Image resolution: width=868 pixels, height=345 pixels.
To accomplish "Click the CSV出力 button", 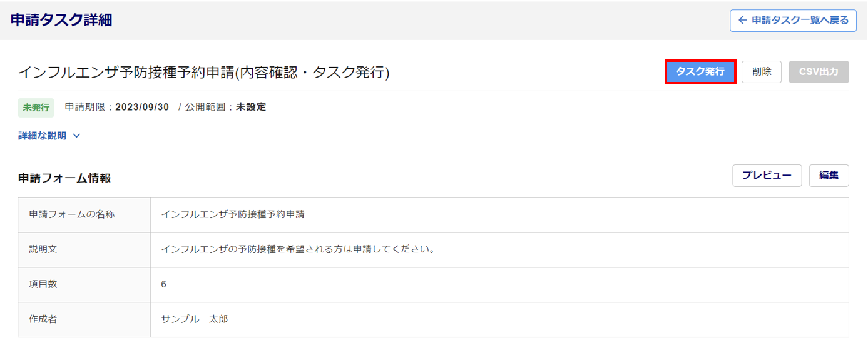I will (x=819, y=72).
